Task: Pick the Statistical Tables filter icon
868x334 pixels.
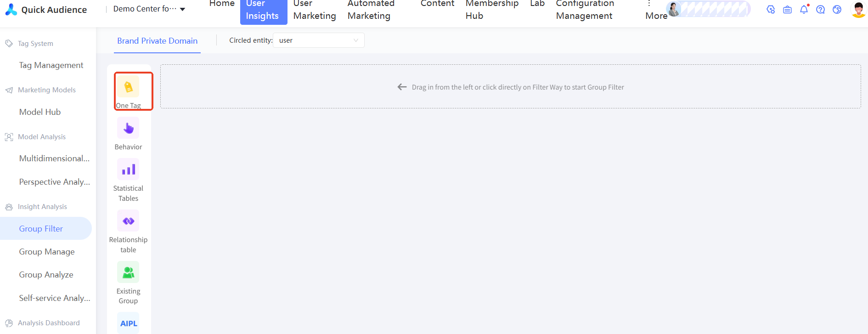Action: pos(128,169)
